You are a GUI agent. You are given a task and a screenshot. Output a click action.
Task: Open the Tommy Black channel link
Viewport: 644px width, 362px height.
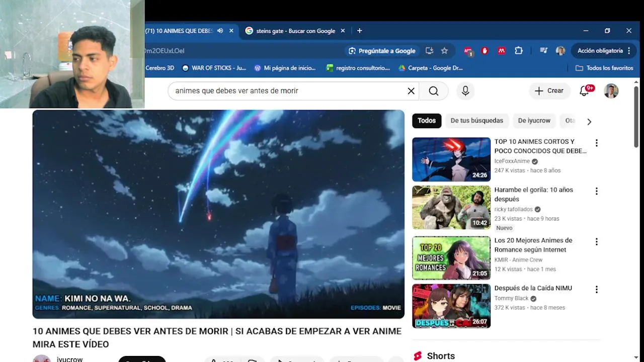tap(511, 298)
